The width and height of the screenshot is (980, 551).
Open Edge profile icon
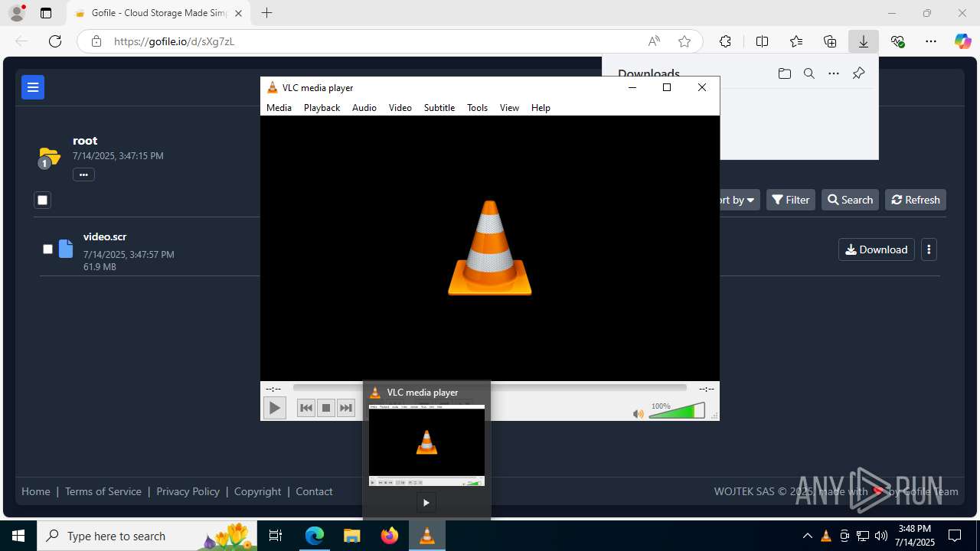(x=17, y=13)
